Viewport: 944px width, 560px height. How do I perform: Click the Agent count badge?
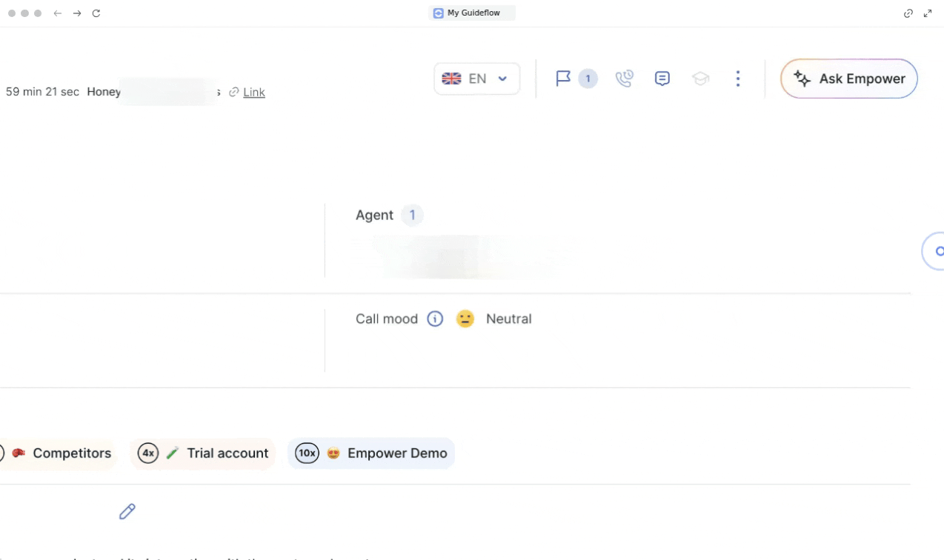point(412,216)
